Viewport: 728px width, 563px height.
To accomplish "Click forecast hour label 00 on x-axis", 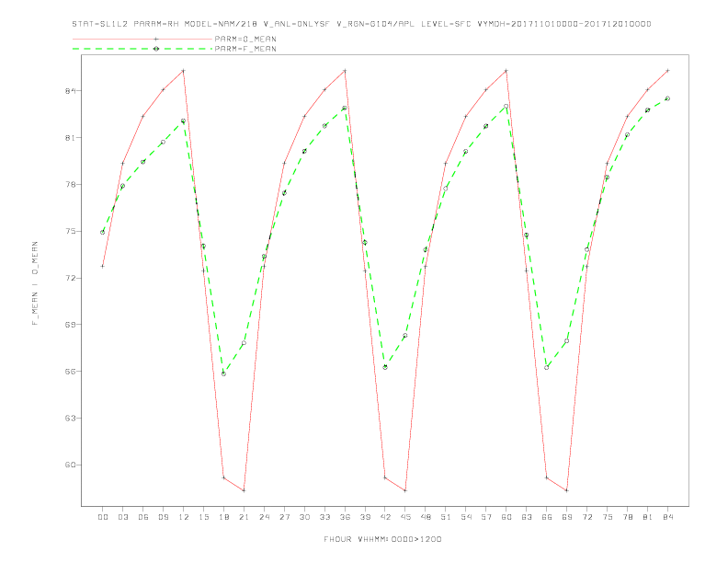I will click(103, 517).
